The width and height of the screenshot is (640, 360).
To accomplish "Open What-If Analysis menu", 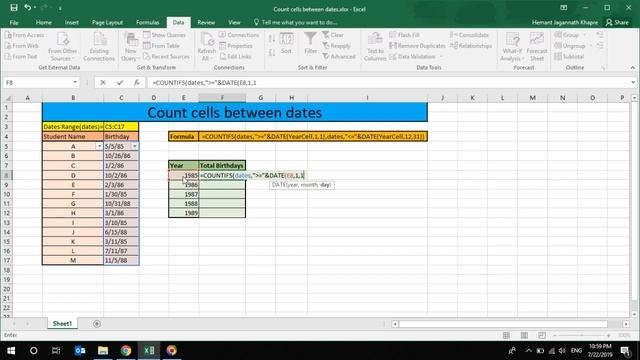I will [x=512, y=47].
